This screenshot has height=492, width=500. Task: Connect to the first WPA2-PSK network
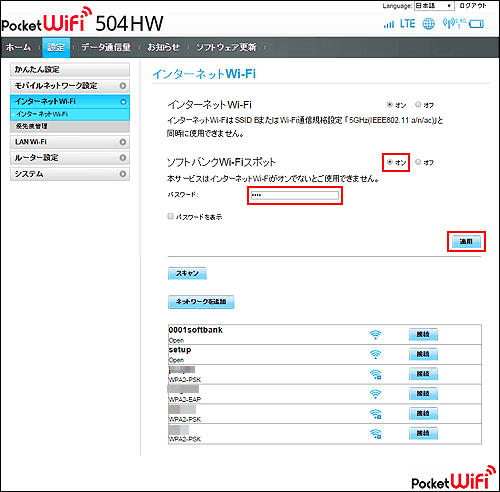coord(423,374)
